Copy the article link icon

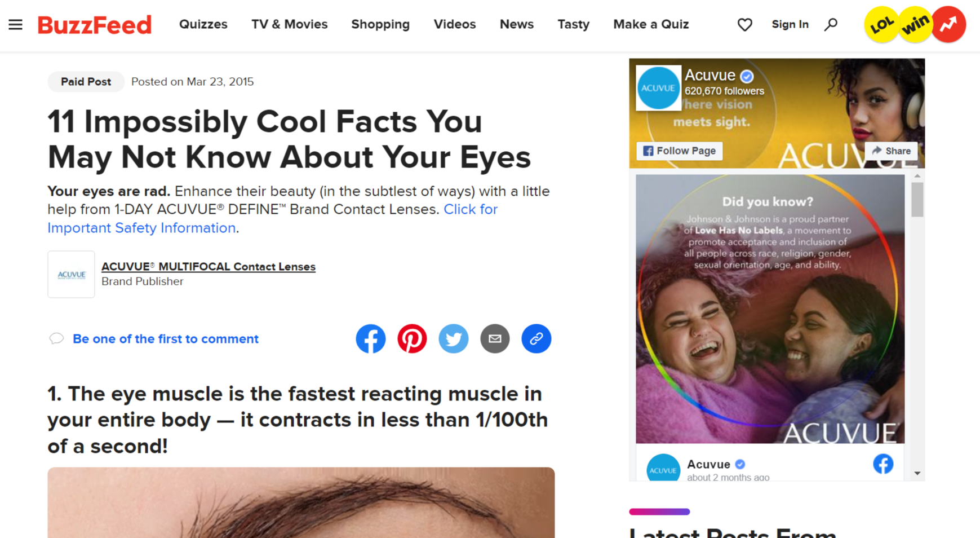536,339
